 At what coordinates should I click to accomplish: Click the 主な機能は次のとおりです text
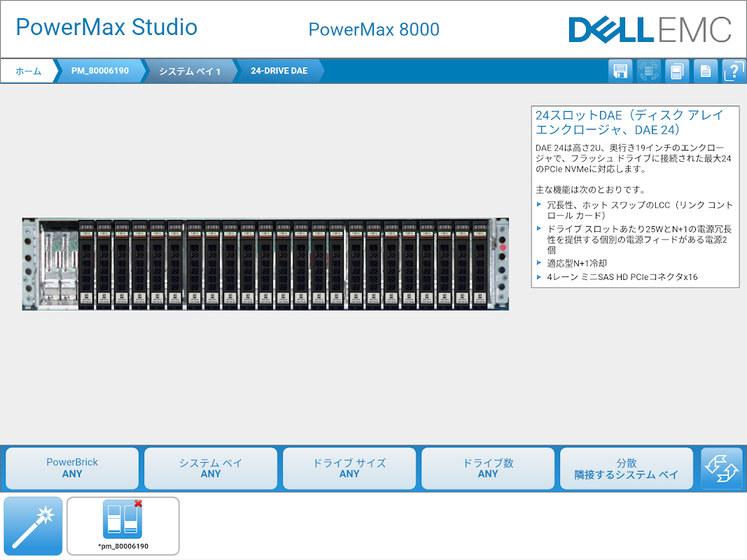pos(590,190)
